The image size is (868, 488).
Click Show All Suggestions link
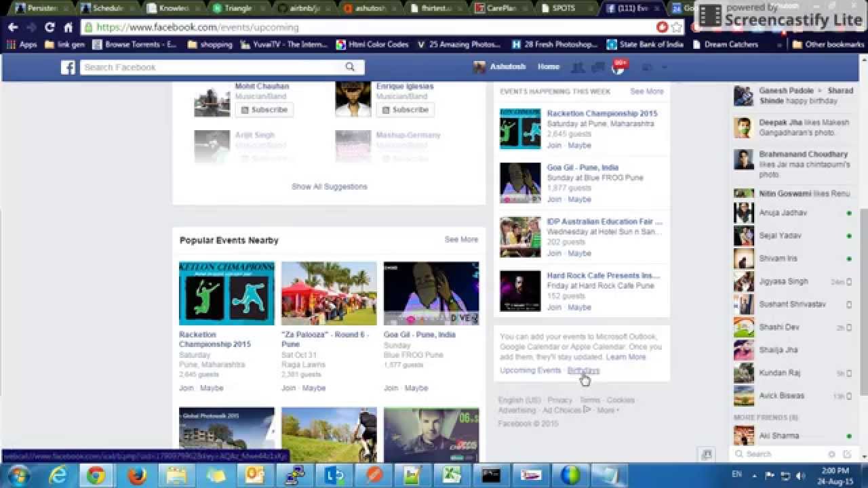330,186
